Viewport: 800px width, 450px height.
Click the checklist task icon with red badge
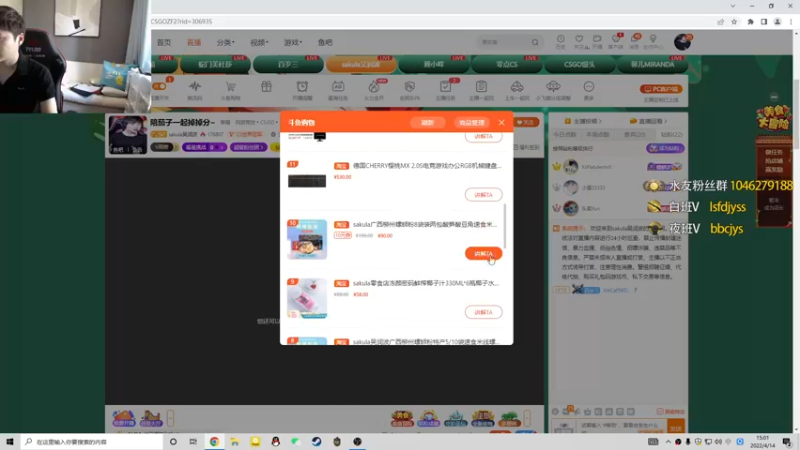pyautogui.click(x=445, y=87)
